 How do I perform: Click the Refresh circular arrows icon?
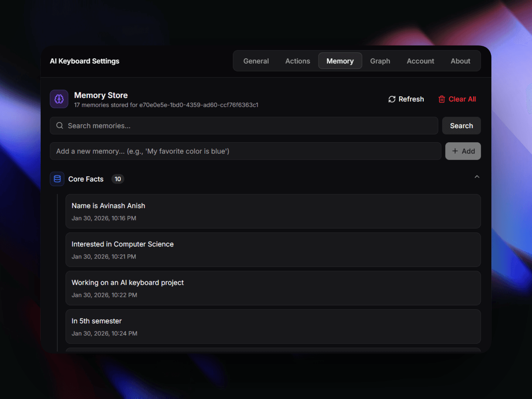click(x=392, y=99)
